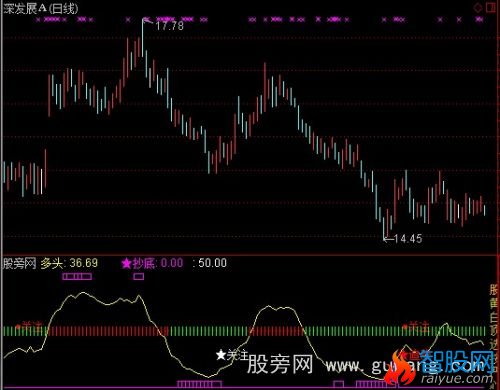The image size is (500, 390).
Task: Select the 股旁网 indicator name
Action: pyautogui.click(x=19, y=263)
